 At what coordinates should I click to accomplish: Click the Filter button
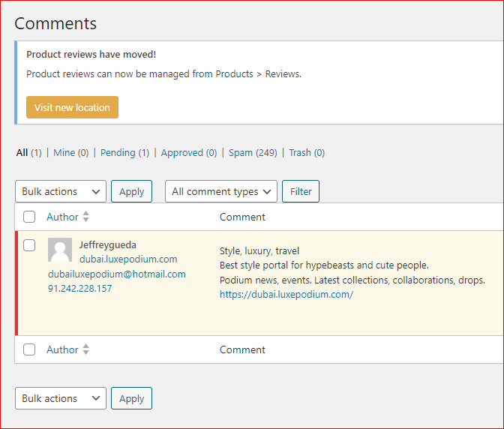(x=301, y=191)
